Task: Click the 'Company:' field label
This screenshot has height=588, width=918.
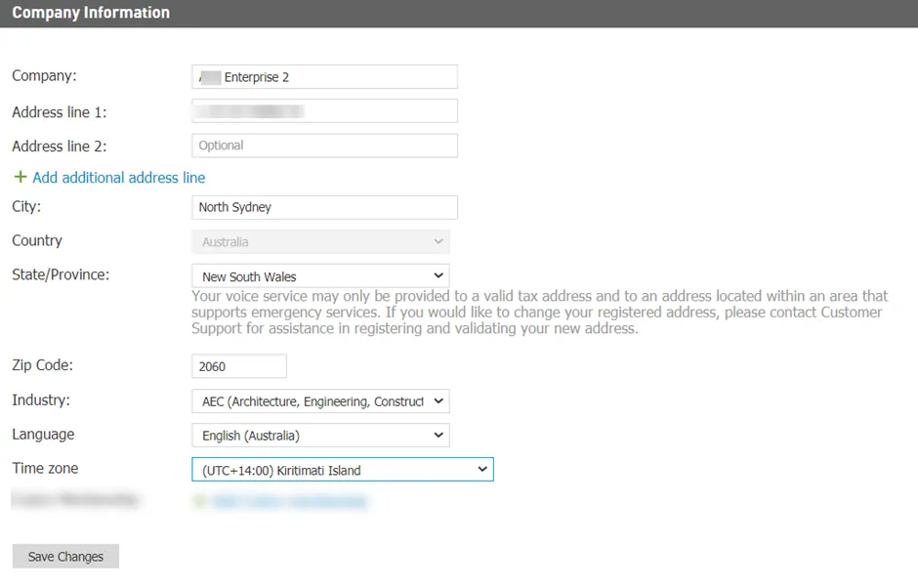Action: tap(45, 76)
